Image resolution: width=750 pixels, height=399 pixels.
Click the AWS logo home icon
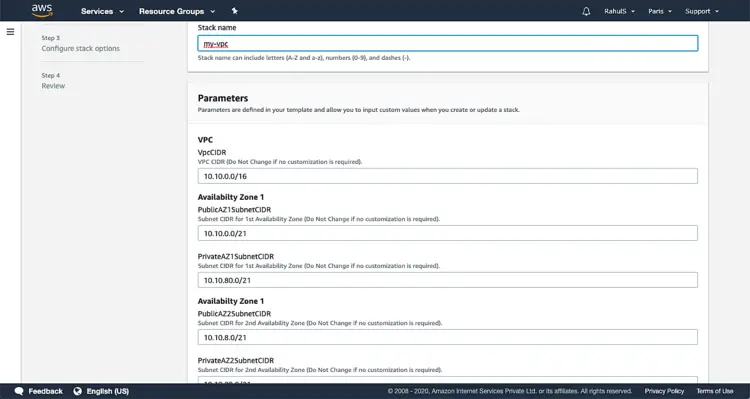click(42, 11)
